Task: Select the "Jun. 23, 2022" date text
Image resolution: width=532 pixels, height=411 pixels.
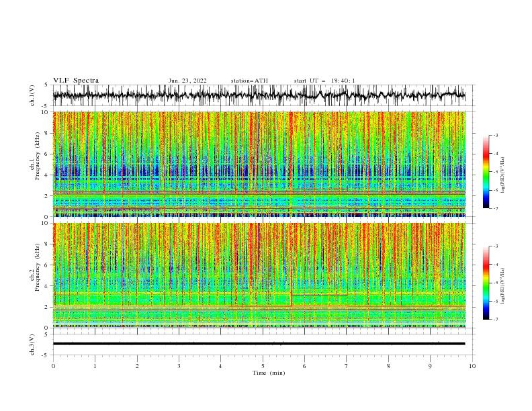Action: pyautogui.click(x=187, y=81)
